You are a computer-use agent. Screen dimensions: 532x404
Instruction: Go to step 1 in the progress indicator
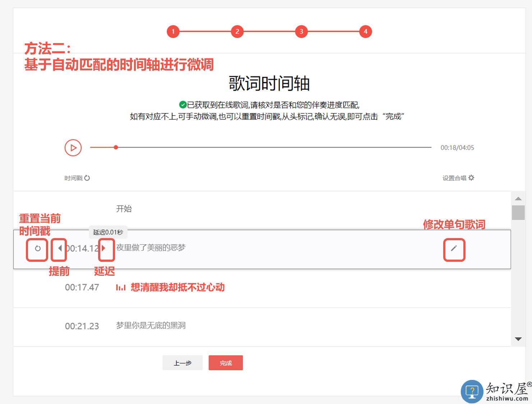173,32
